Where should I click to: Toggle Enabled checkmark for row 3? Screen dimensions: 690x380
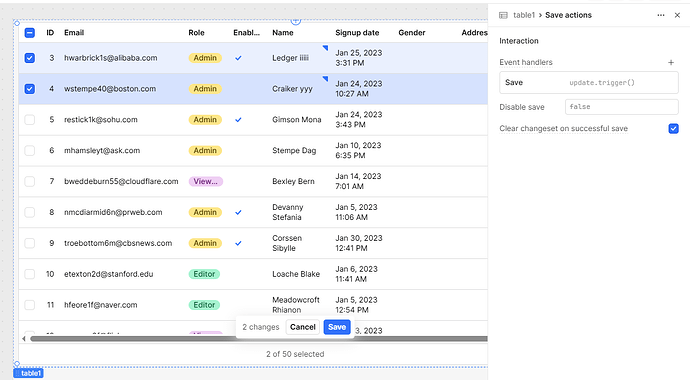tap(238, 58)
